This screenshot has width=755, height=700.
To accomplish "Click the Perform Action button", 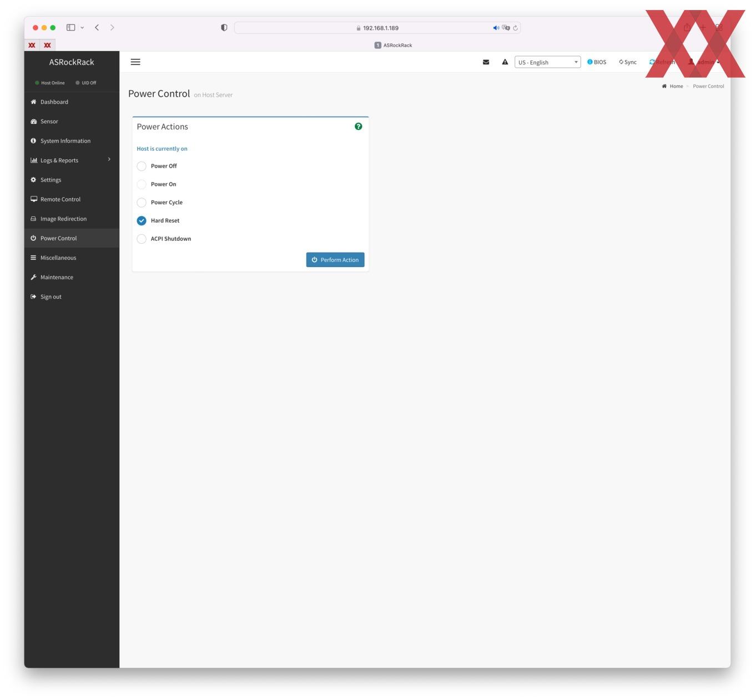I will [x=335, y=260].
